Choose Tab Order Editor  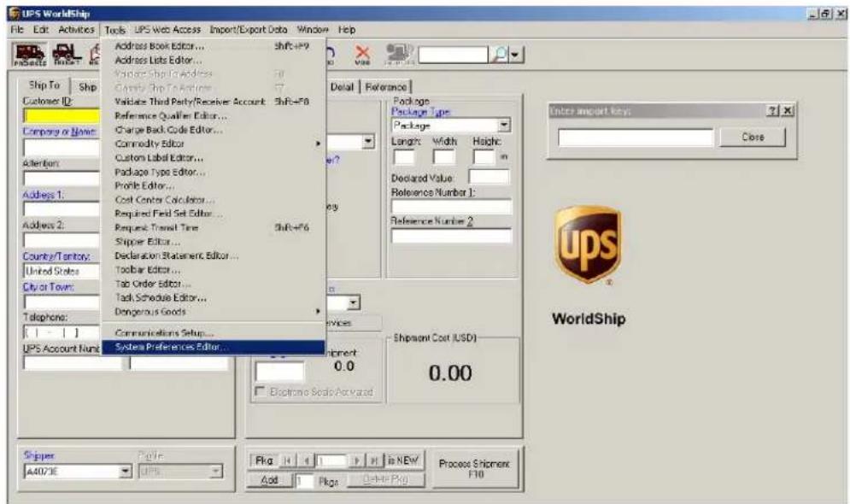(x=214, y=284)
